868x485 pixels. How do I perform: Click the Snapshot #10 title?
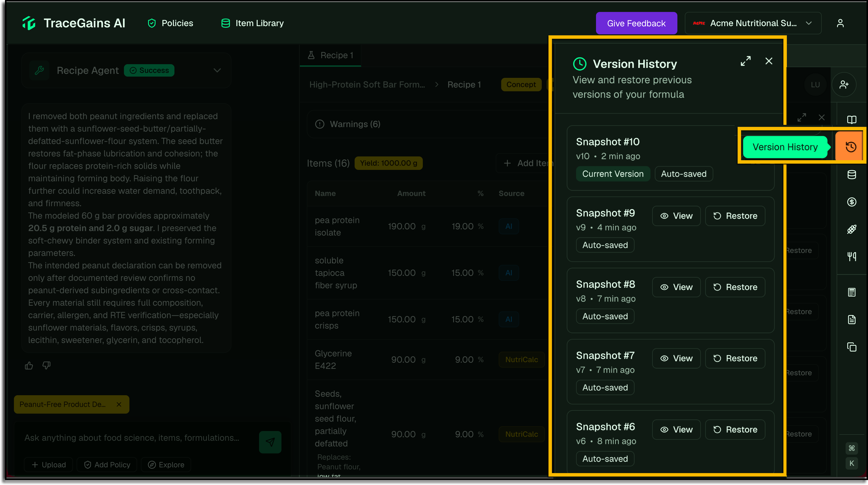[x=607, y=142]
